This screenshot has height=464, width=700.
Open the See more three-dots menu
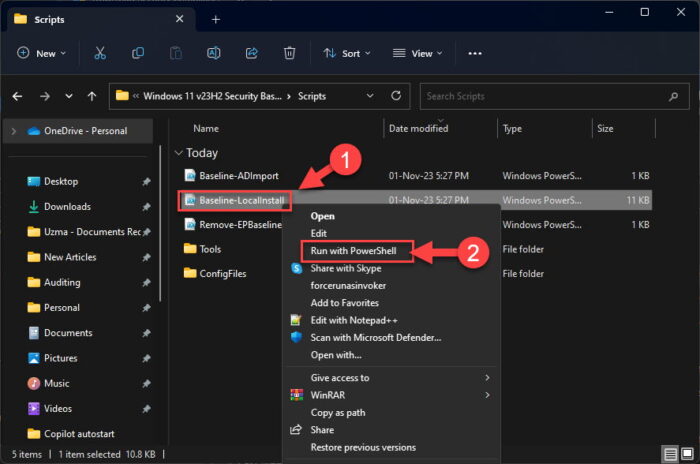(475, 53)
